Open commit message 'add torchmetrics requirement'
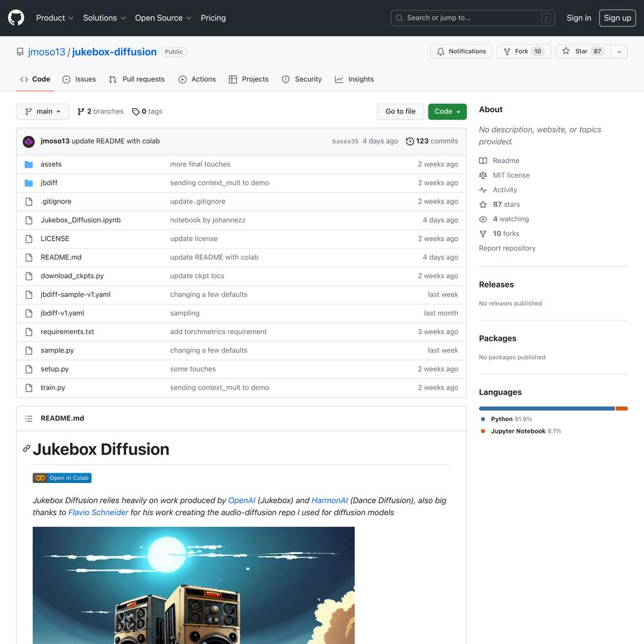 218,332
